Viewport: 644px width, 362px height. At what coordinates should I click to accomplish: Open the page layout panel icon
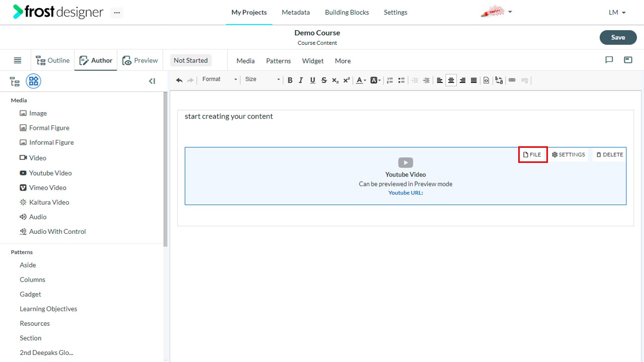[x=628, y=60]
